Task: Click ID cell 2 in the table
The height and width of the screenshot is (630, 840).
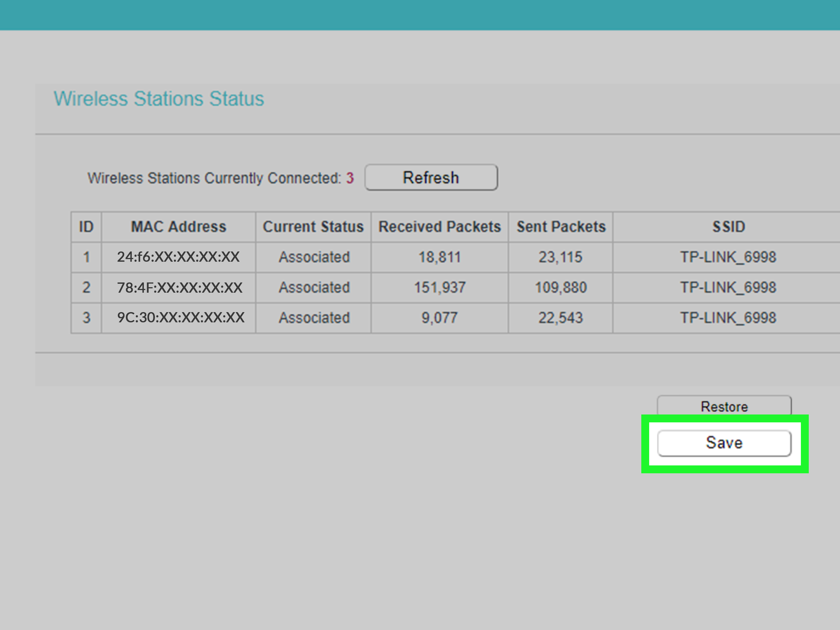Action: point(86,287)
